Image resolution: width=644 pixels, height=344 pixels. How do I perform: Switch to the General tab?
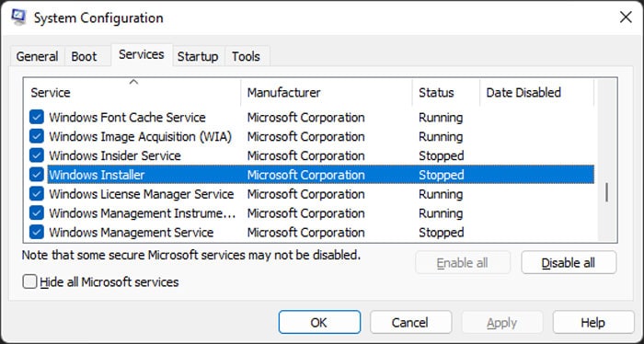[37, 56]
